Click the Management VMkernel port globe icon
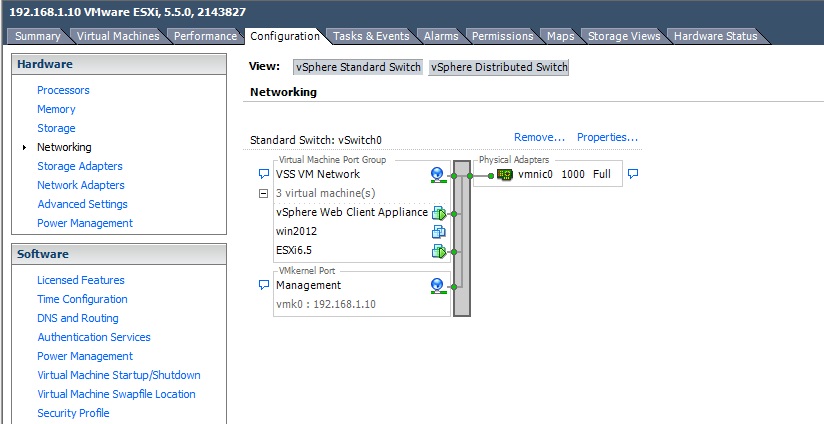824x424 pixels. (437, 286)
